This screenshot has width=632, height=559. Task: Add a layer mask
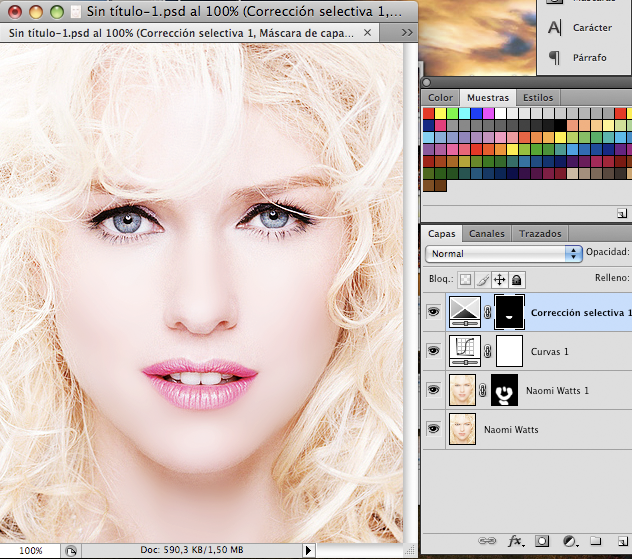coord(542,541)
